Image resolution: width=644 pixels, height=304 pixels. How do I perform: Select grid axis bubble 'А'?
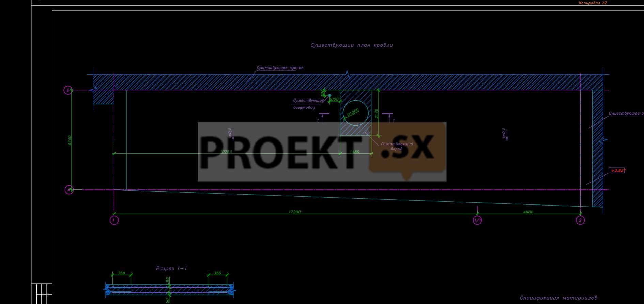pos(69,190)
